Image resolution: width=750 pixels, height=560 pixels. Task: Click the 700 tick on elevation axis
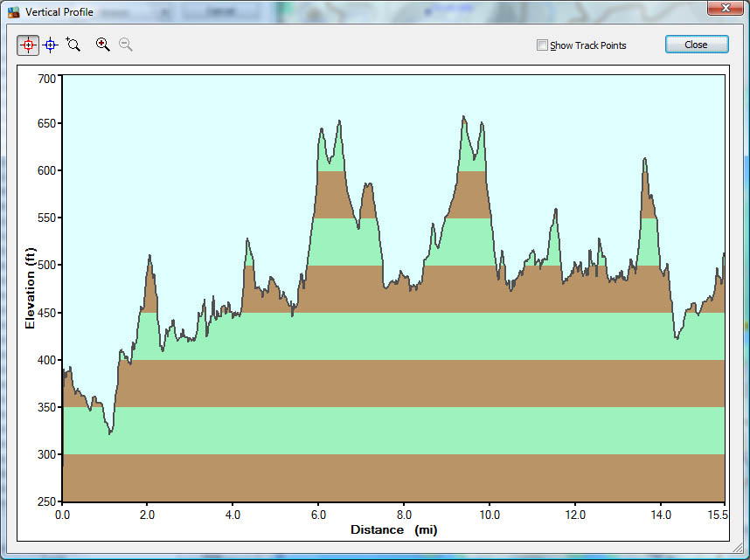(45, 79)
